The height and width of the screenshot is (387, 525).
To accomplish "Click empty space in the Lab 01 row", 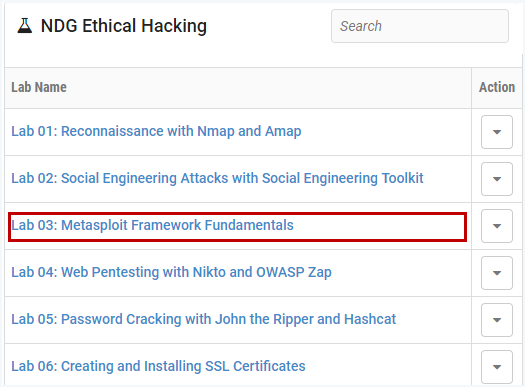I will [x=385, y=132].
